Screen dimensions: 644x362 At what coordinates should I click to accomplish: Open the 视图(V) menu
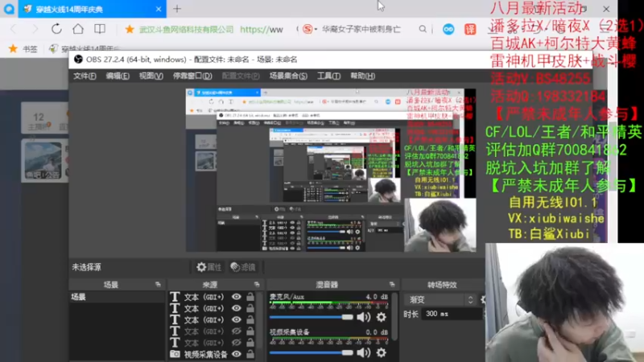(151, 76)
